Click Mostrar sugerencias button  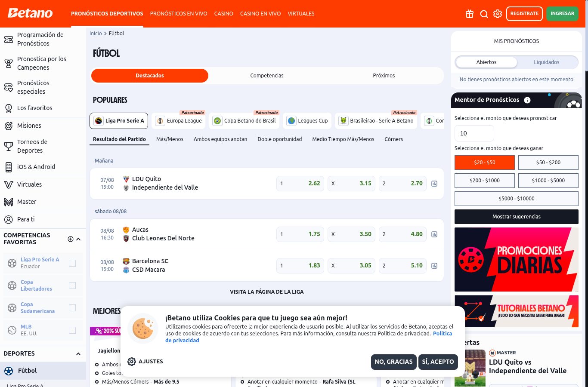coord(517,217)
